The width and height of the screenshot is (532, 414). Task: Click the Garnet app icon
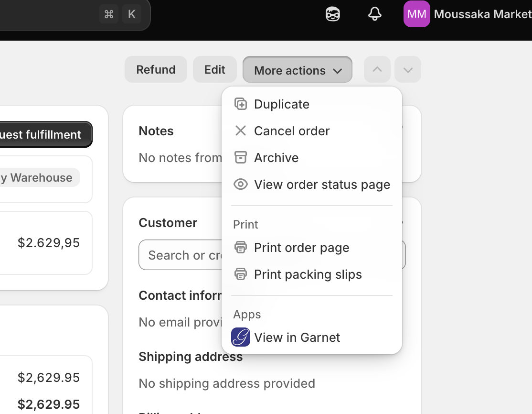[241, 337]
